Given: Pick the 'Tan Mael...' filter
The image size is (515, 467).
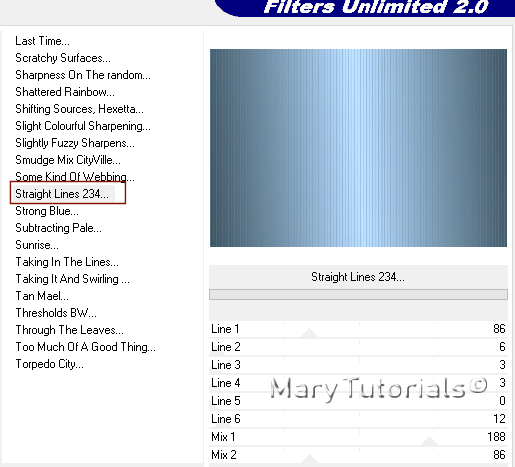Looking at the screenshot, I should (x=42, y=296).
